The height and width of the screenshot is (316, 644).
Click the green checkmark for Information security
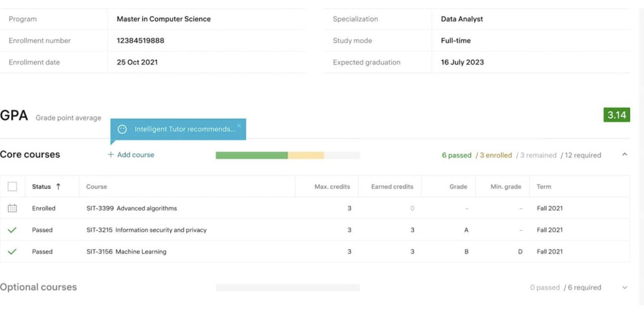[12, 230]
